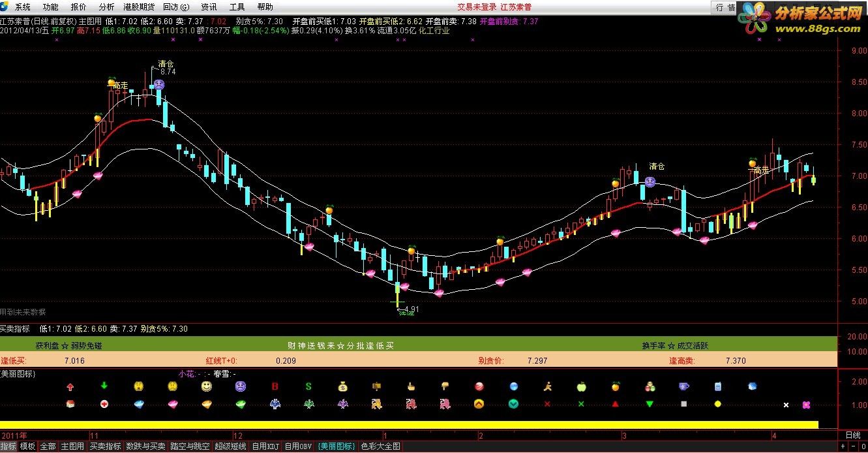This screenshot has width=868, height=453.
Task: Select the blue diamond icon
Action: coord(138,404)
